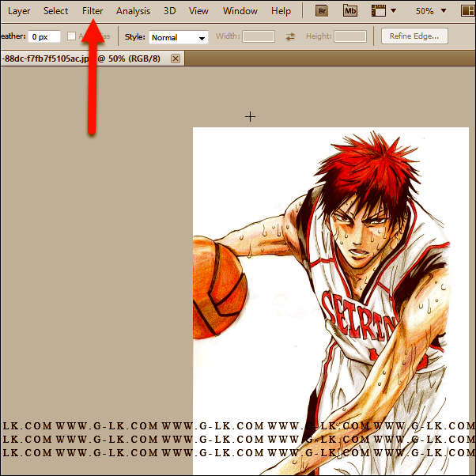Open the Help menu
Viewport: 476px width, 476px height.
coord(281,11)
